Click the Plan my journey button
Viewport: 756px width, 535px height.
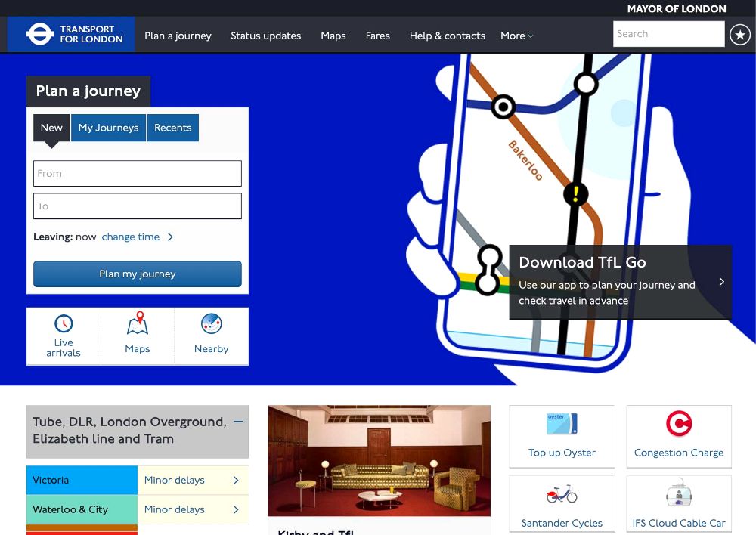tap(138, 274)
